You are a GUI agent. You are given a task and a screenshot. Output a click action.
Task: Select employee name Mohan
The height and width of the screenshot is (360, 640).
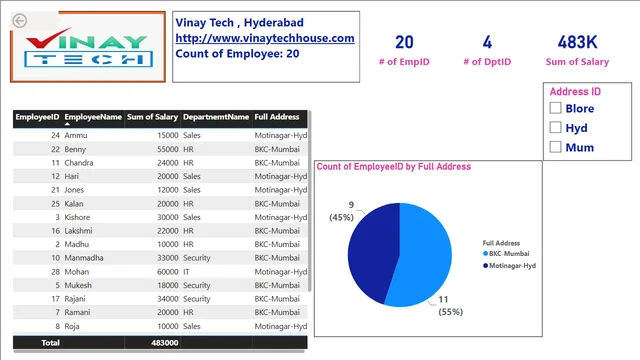(77, 271)
